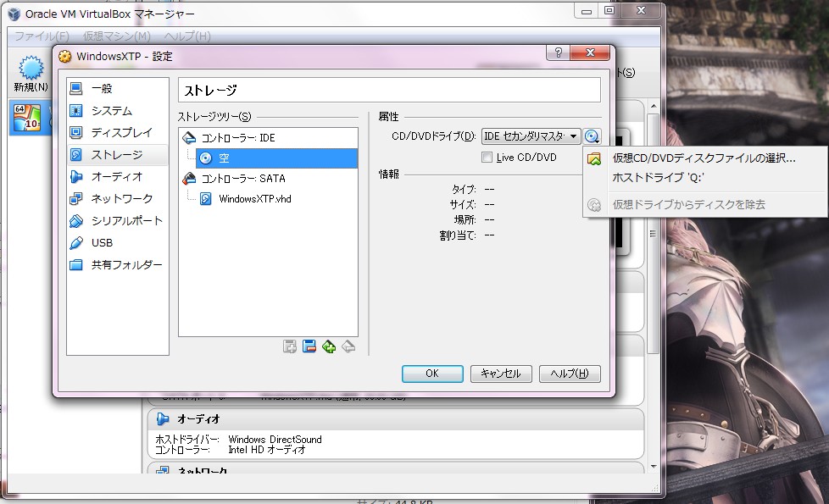Click the remove attachment icon under storage tree
The image size is (829, 504).
348,346
